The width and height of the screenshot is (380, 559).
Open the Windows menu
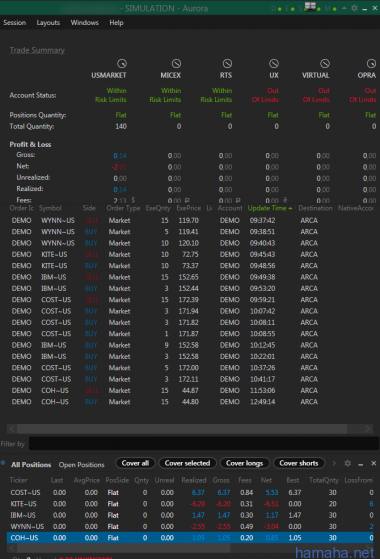click(84, 22)
